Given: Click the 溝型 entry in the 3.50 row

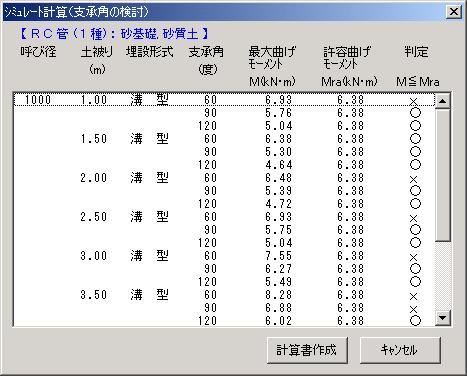Looking at the screenshot, I should pos(149,295).
